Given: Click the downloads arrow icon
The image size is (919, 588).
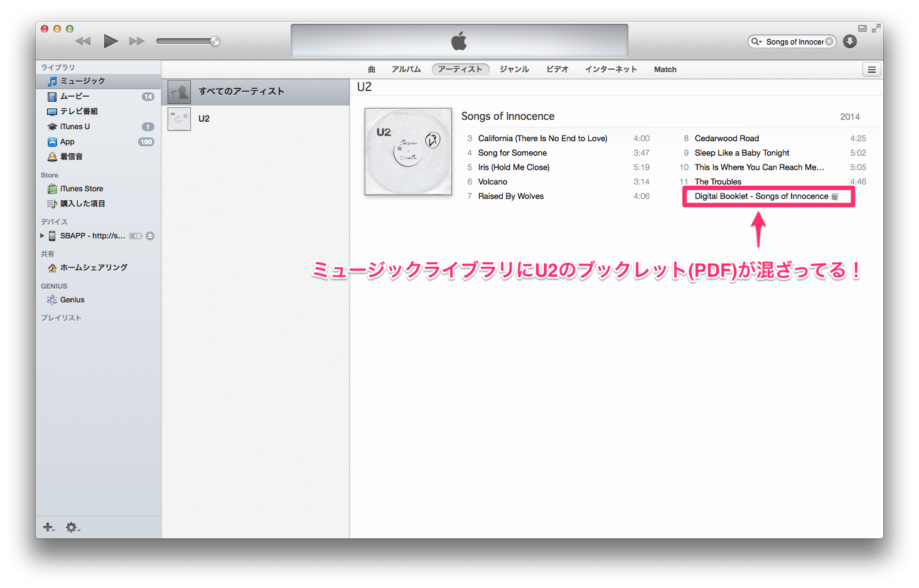Looking at the screenshot, I should [850, 41].
